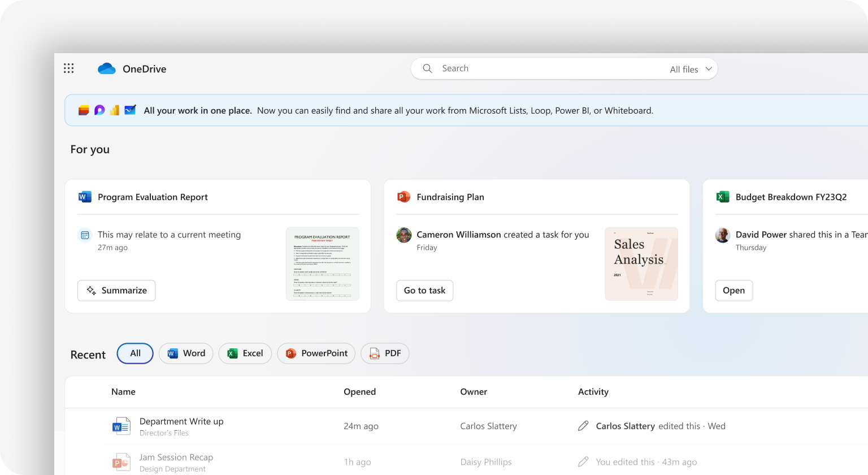Click Word file icon for Department Write up

121,426
